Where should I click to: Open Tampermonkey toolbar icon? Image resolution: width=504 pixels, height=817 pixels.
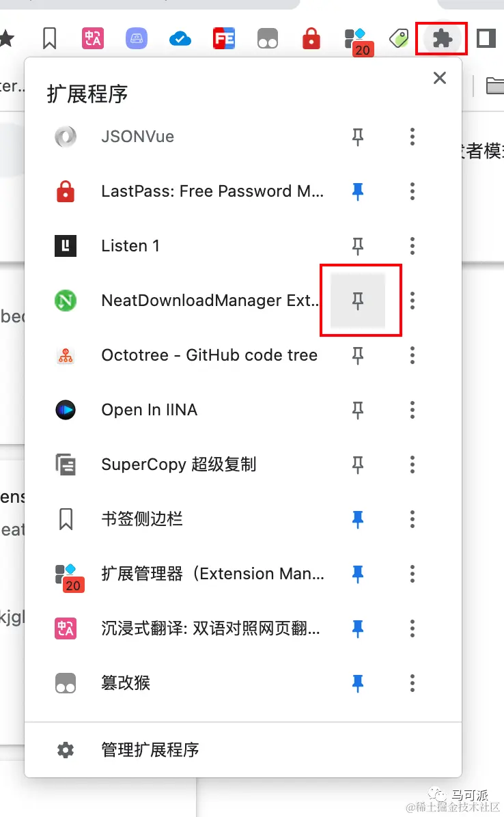coord(268,38)
